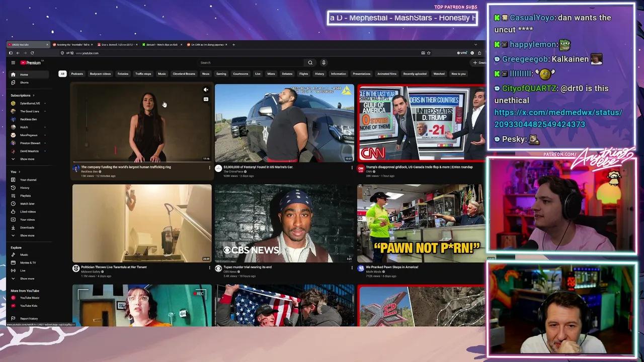644x362 pixels.
Task: Select the Podcasts filter chip
Action: pos(77,74)
